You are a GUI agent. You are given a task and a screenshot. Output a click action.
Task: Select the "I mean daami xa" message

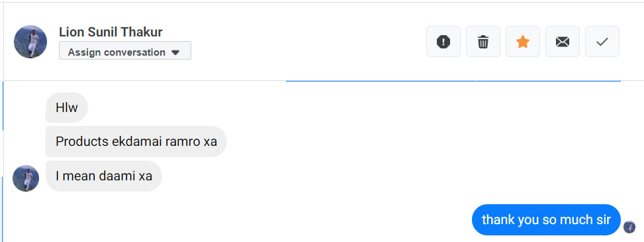pos(104,176)
